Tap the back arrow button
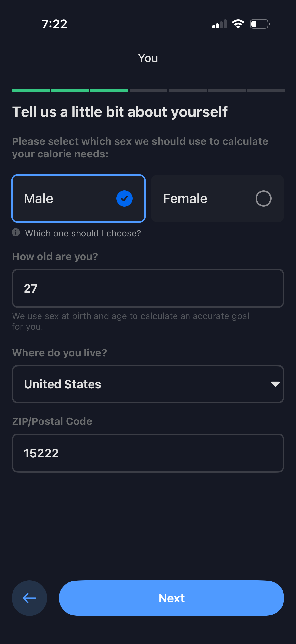 (29, 598)
